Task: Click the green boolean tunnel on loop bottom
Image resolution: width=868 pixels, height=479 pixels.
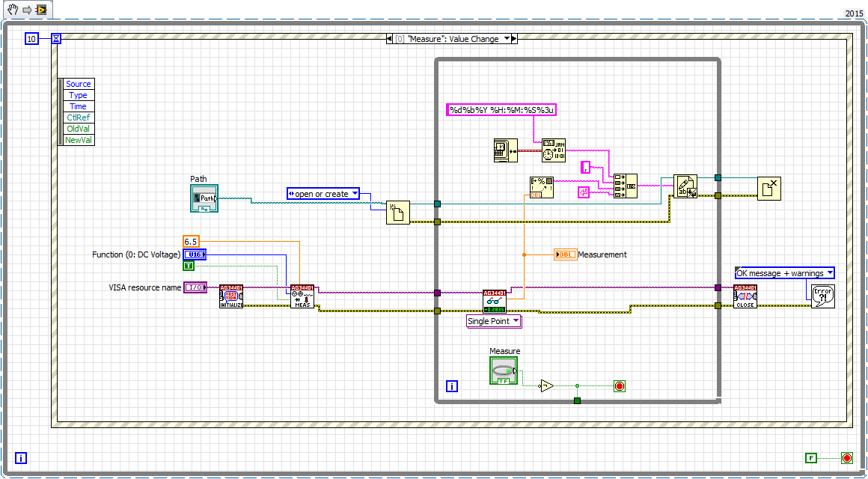Action: pos(577,400)
